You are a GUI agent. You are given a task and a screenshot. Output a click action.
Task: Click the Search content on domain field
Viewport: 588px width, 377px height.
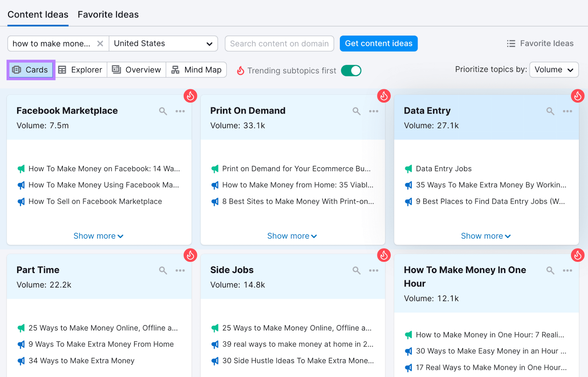tap(279, 43)
